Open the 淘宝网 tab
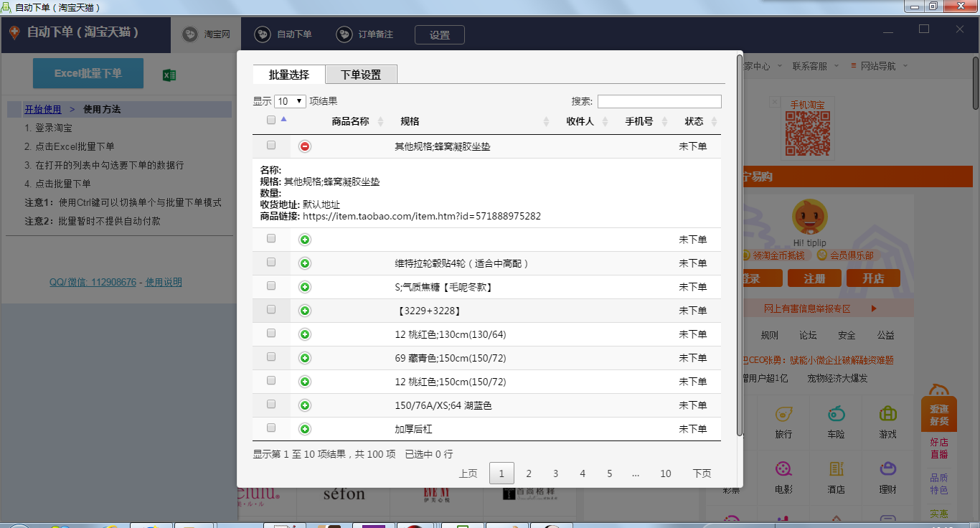 coord(206,34)
